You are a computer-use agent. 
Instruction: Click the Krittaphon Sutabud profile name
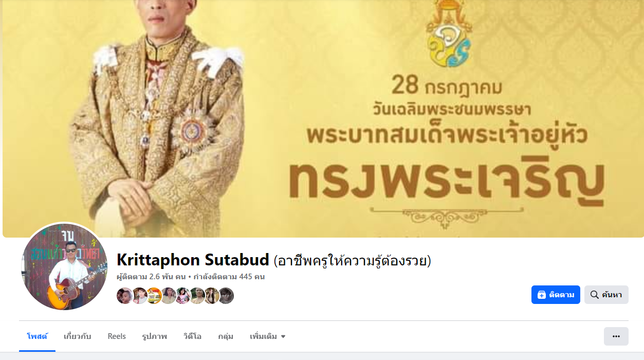(193, 260)
